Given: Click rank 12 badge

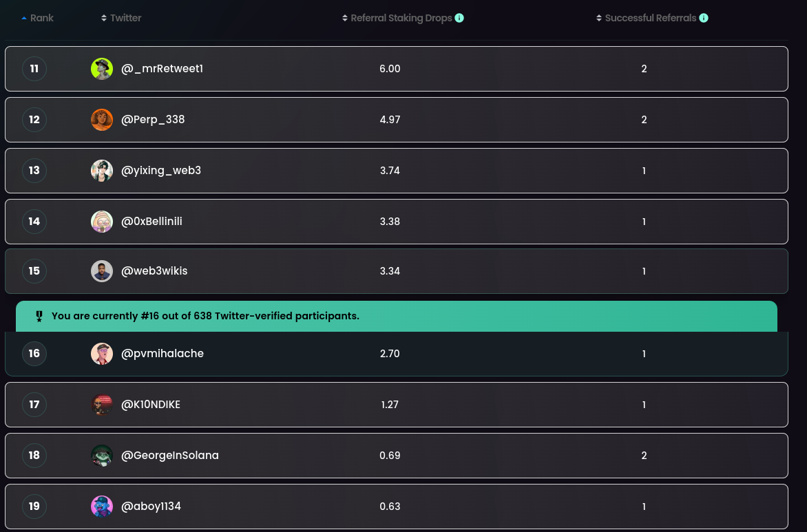Looking at the screenshot, I should point(34,120).
